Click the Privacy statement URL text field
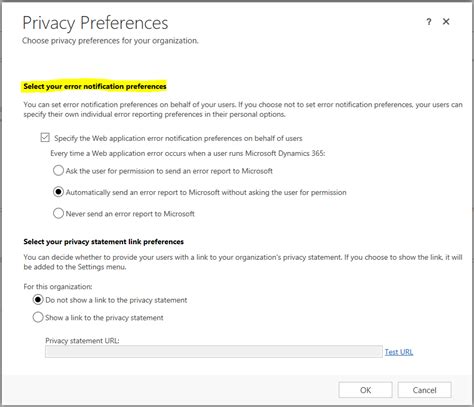The image size is (474, 407). click(x=214, y=352)
